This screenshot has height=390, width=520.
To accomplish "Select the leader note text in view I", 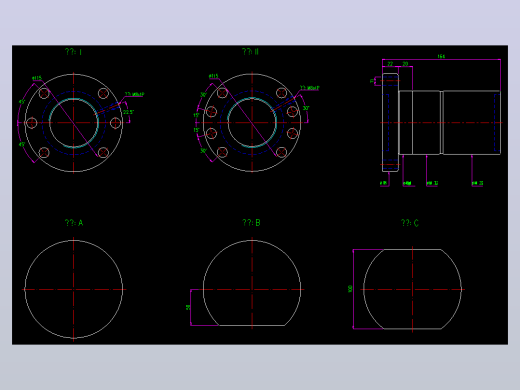I will point(134,94).
